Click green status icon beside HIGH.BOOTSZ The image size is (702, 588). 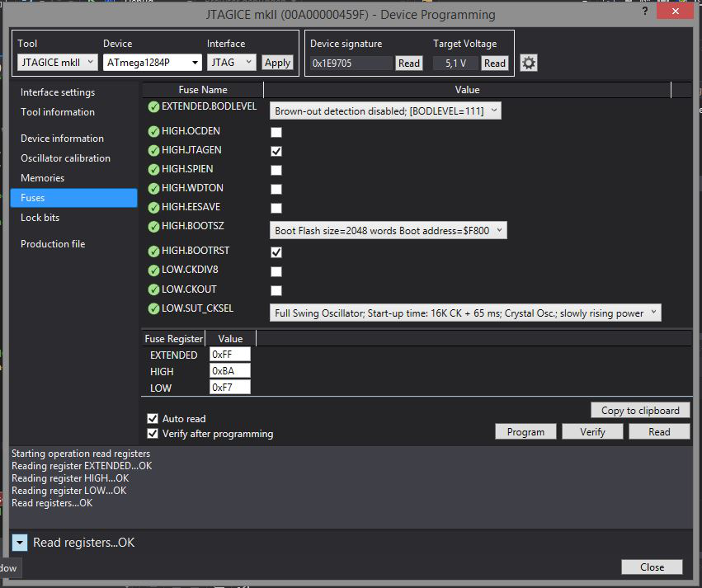click(x=153, y=227)
